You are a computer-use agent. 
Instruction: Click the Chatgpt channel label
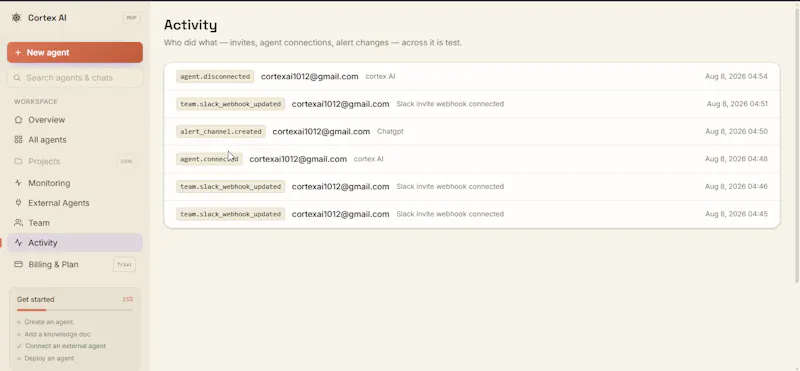[x=390, y=132]
